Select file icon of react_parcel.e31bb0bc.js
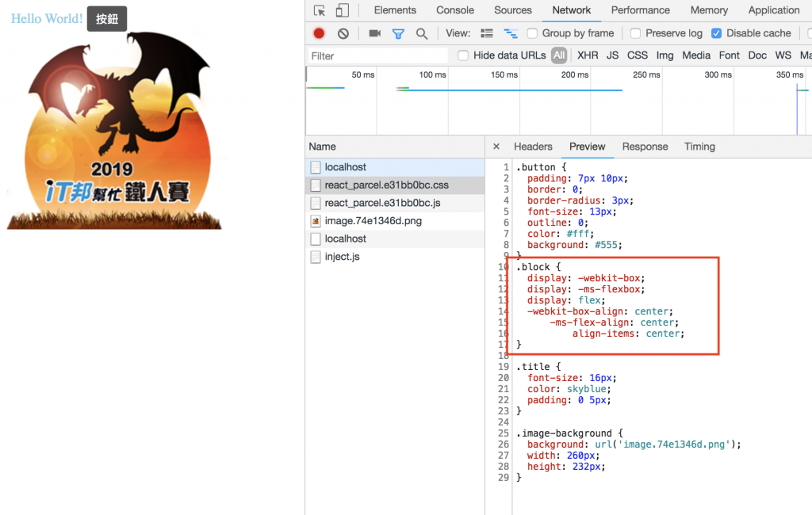This screenshot has height=515, width=812. (x=316, y=203)
